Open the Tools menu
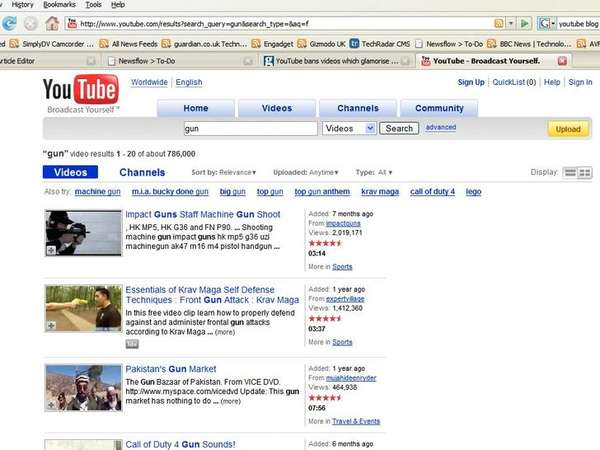This screenshot has height=450, width=600. click(93, 5)
